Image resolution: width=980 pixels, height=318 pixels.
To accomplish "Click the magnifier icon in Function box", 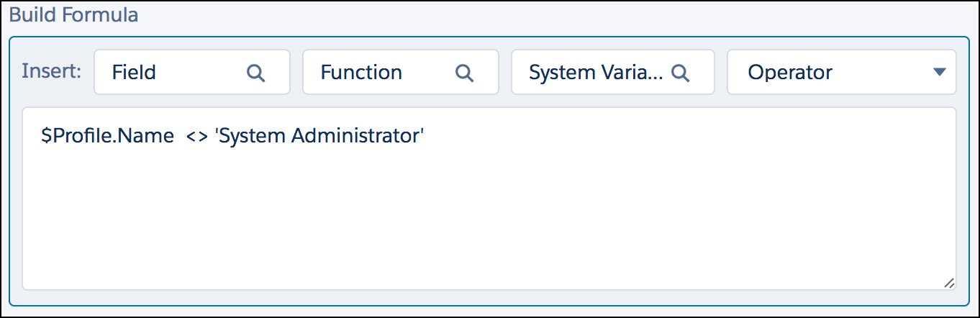I will coord(465,73).
